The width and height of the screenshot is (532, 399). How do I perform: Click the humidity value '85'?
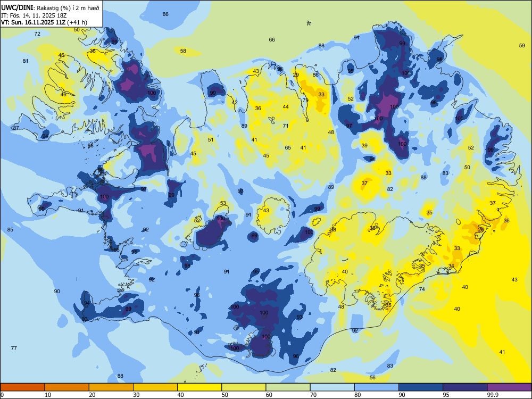pyautogui.click(x=10, y=229)
